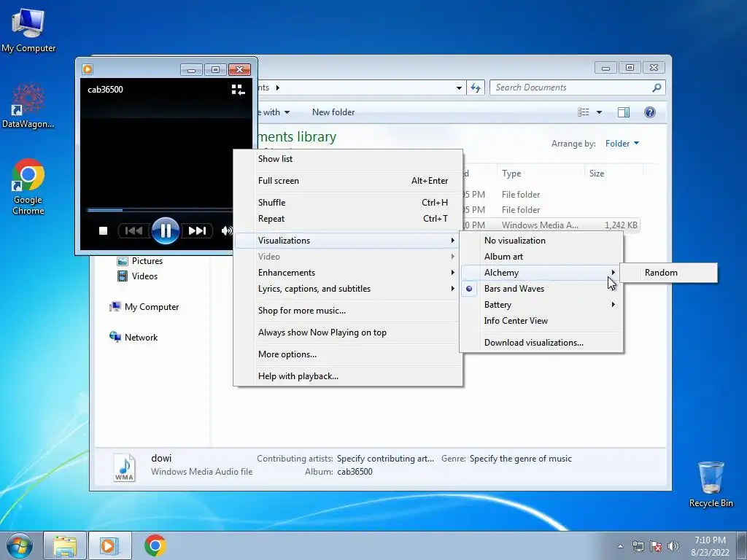747x560 pixels.
Task: Click the Album value cab36500
Action: 355,472
